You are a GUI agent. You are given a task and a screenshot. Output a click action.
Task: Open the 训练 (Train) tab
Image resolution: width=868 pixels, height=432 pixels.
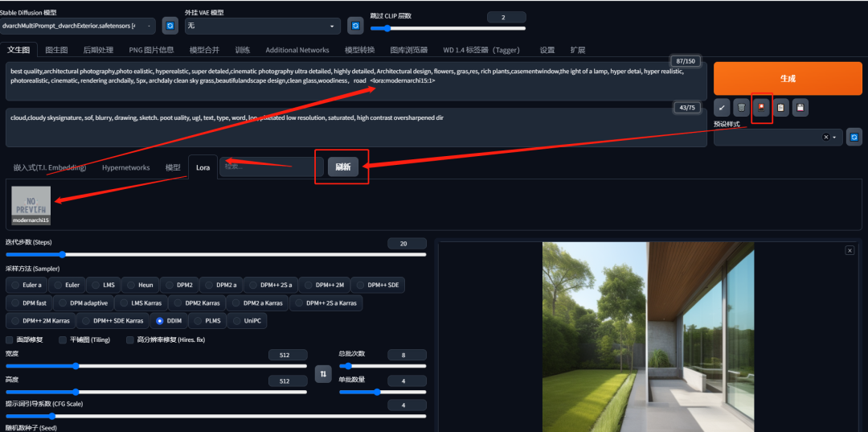(243, 50)
